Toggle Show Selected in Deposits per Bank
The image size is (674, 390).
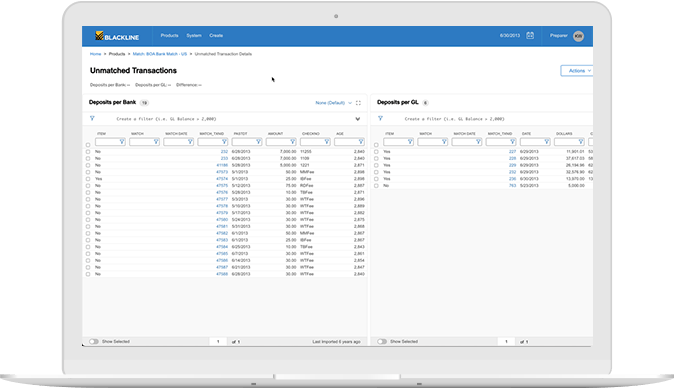click(94, 341)
